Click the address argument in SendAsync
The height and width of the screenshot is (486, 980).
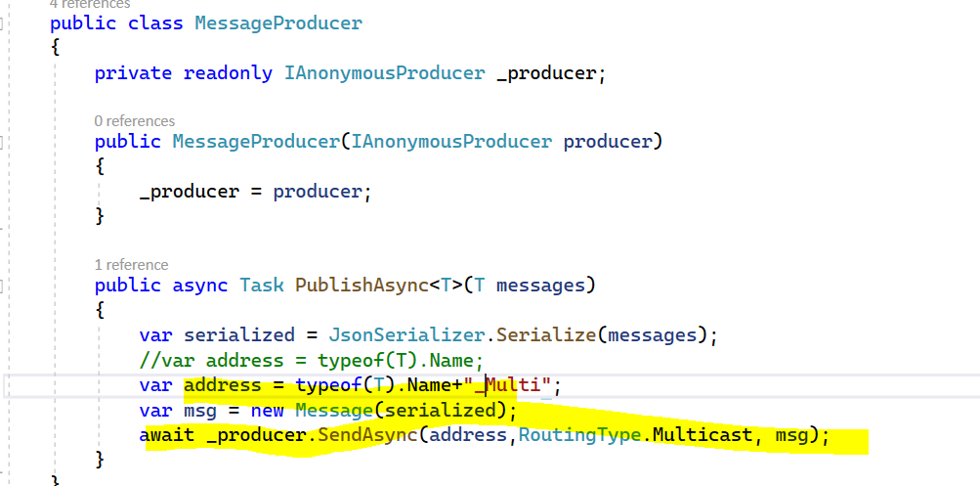pyautogui.click(x=467, y=435)
